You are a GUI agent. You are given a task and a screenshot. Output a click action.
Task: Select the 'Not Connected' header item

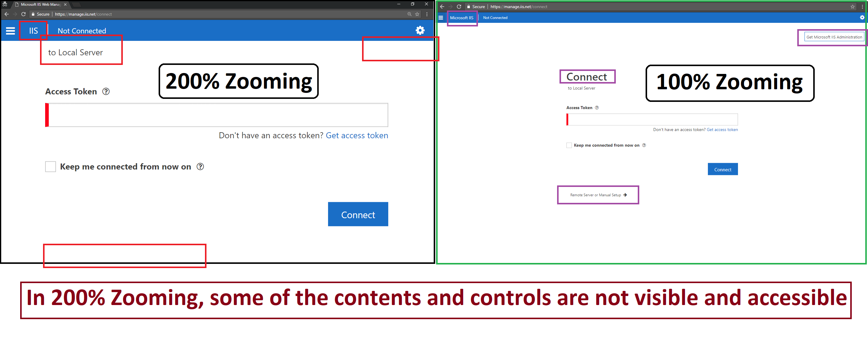click(82, 31)
